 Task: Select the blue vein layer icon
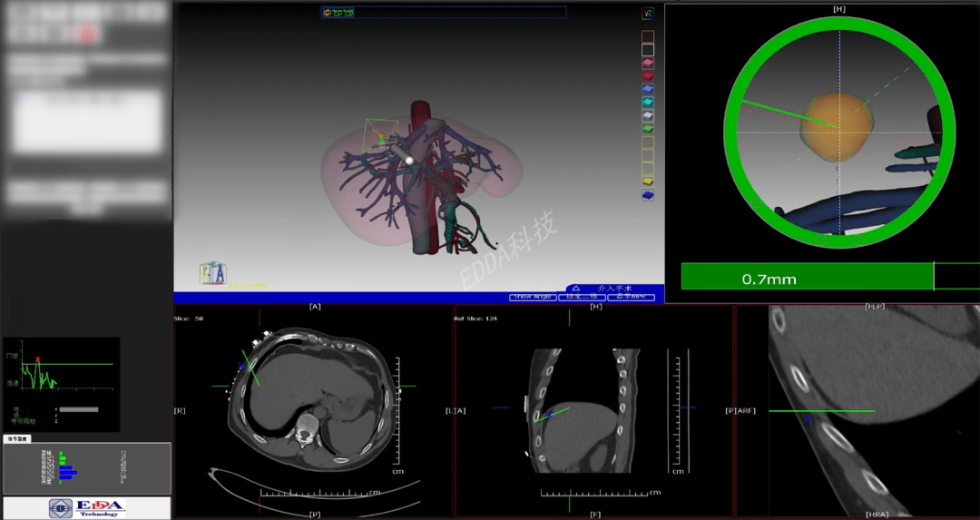tap(648, 90)
